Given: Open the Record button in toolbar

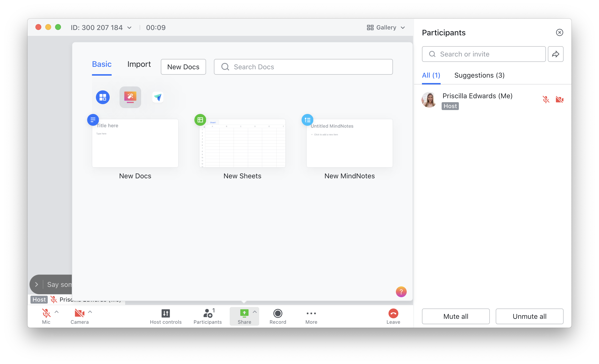Looking at the screenshot, I should [278, 313].
